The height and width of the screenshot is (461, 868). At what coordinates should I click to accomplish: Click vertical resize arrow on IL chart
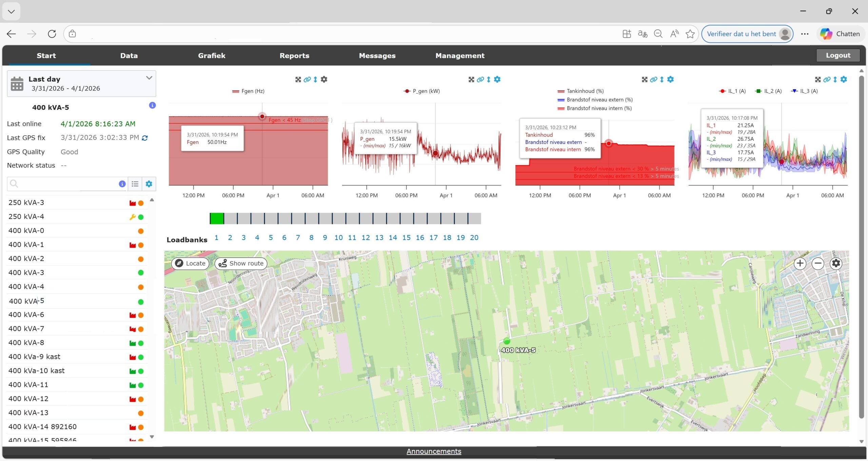[x=835, y=79]
